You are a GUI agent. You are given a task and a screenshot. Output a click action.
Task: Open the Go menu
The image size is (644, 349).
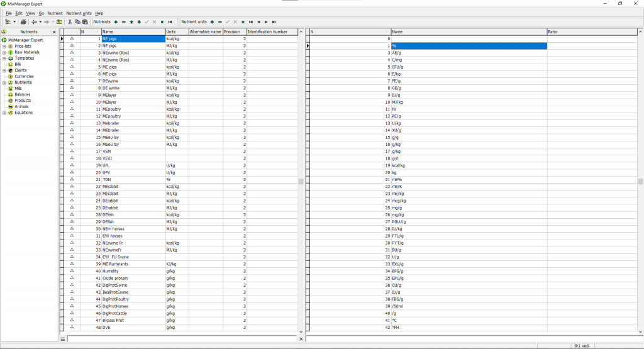(x=41, y=13)
